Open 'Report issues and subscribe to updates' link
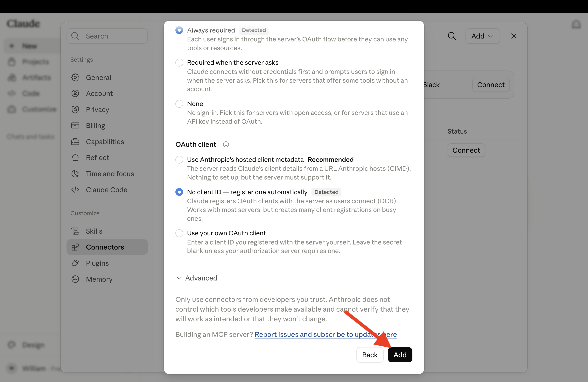This screenshot has height=382, width=588. [x=326, y=334]
